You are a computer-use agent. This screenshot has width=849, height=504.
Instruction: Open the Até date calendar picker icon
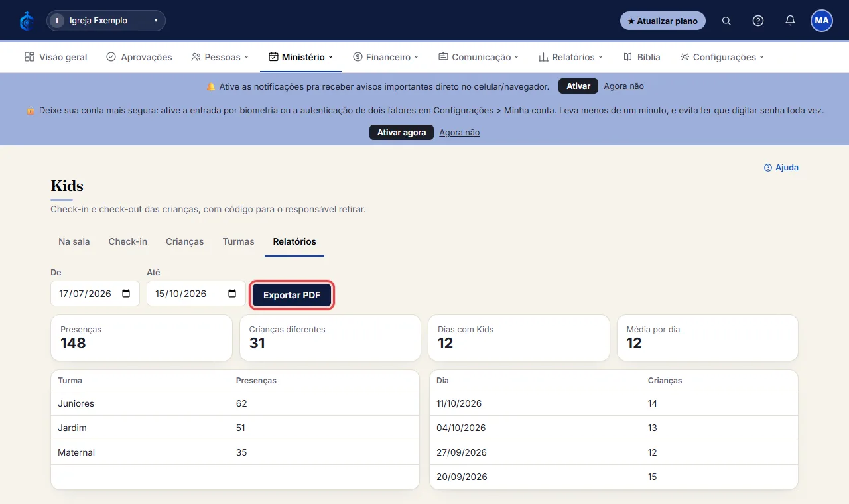click(x=232, y=294)
